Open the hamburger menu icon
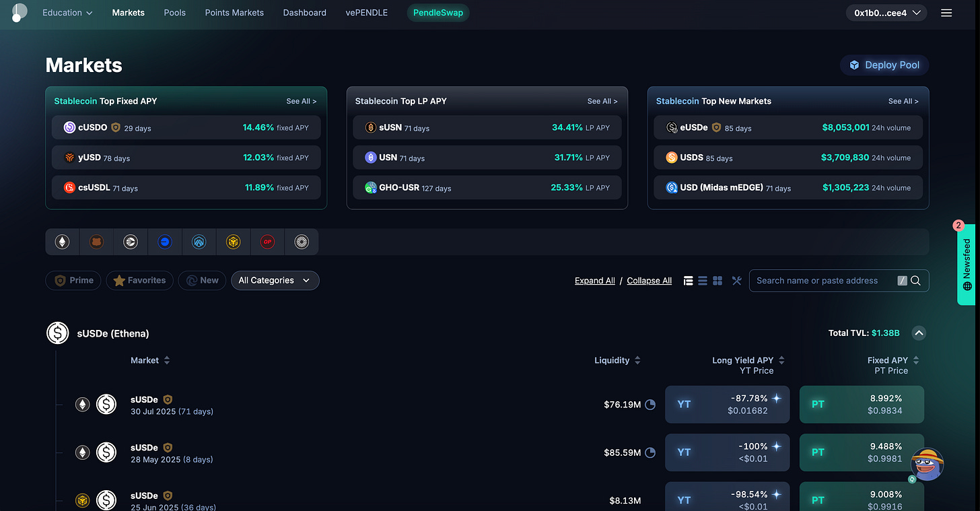 [x=946, y=13]
